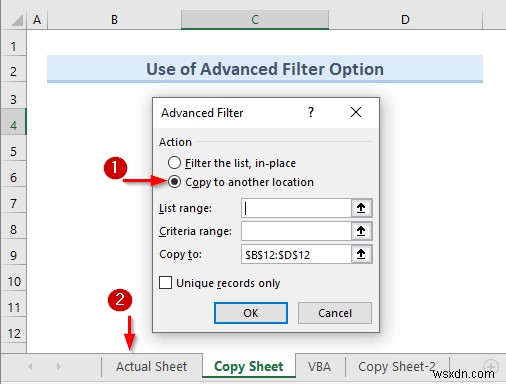
Task: Focus the List range input field
Action: pos(296,208)
